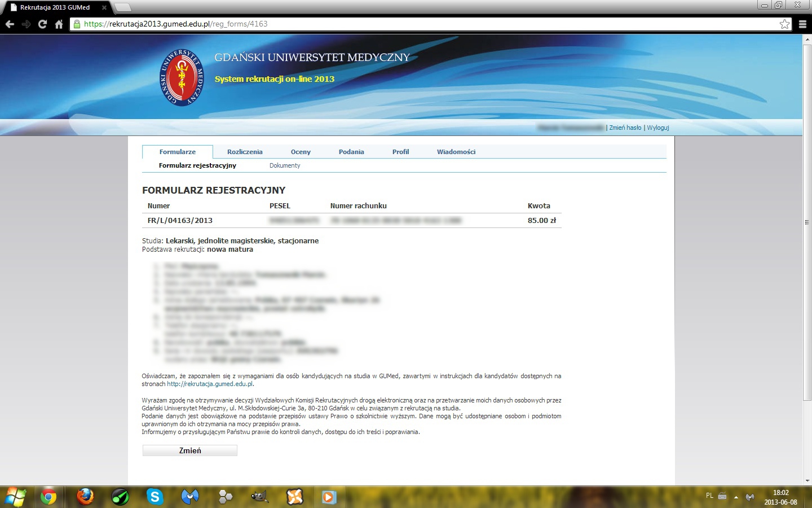Open the Windows Start menu
This screenshot has width=812, height=508.
tap(15, 497)
